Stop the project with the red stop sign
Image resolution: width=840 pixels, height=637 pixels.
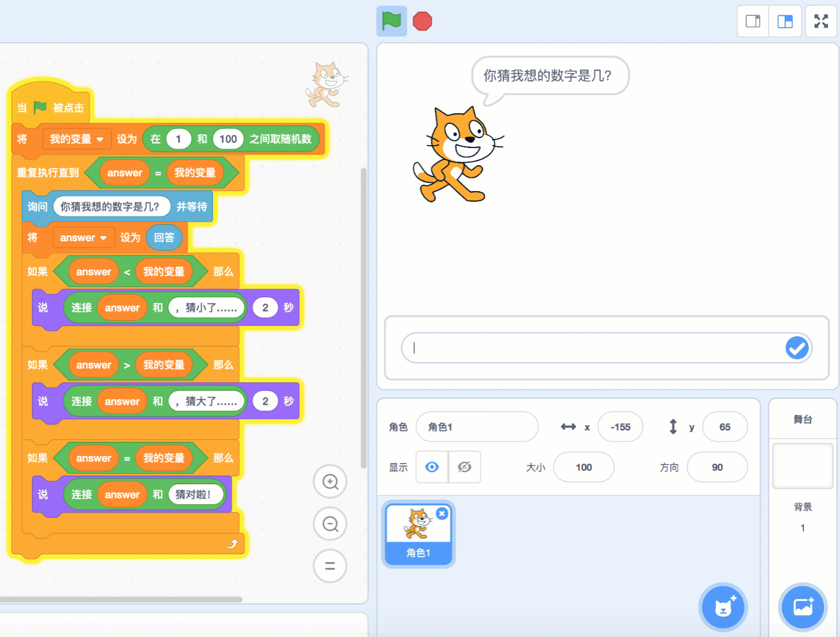tap(423, 21)
